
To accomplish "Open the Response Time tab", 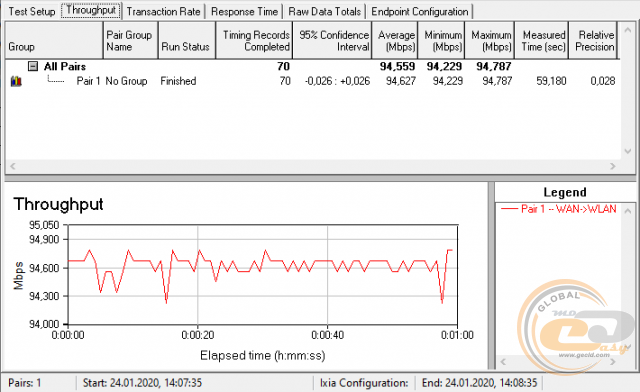I will click(x=244, y=11).
